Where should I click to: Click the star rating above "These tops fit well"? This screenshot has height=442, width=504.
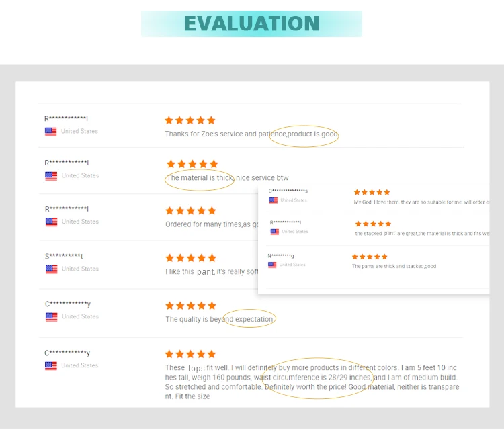(191, 354)
